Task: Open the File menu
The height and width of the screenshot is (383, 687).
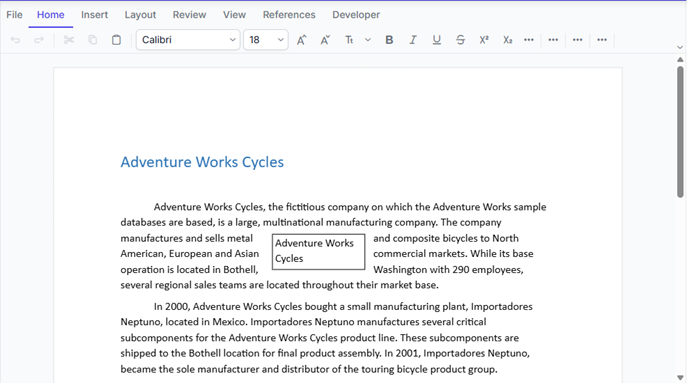Action: pos(14,14)
